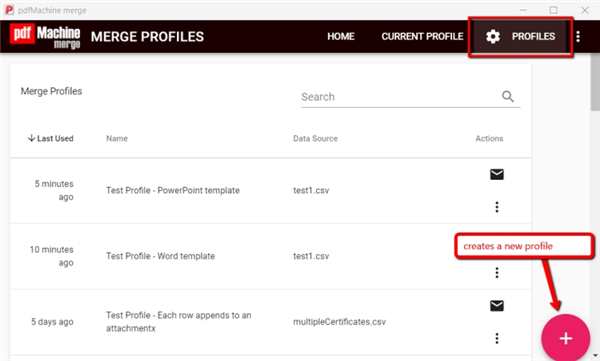The image size is (600, 361).
Task: Sort by the Data Source column header
Action: (315, 138)
